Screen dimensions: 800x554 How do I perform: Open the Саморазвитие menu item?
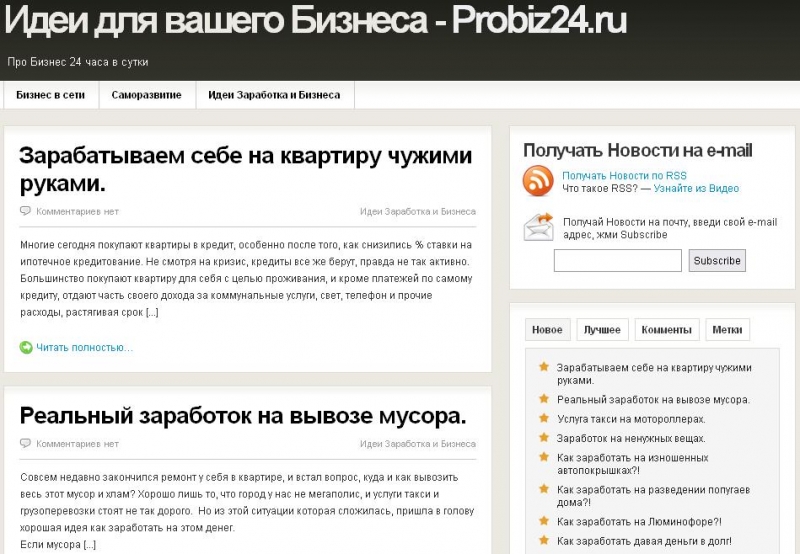147,95
